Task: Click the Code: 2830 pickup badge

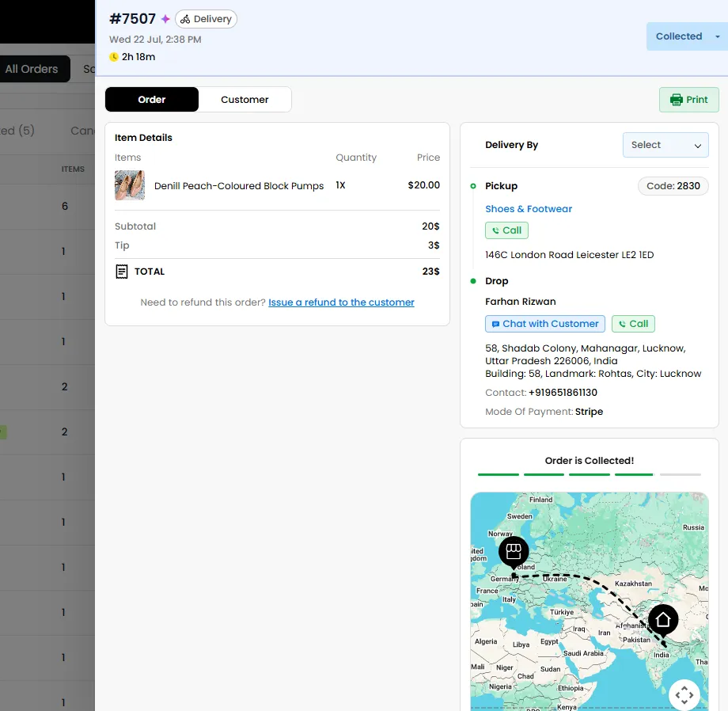Action: pyautogui.click(x=673, y=186)
